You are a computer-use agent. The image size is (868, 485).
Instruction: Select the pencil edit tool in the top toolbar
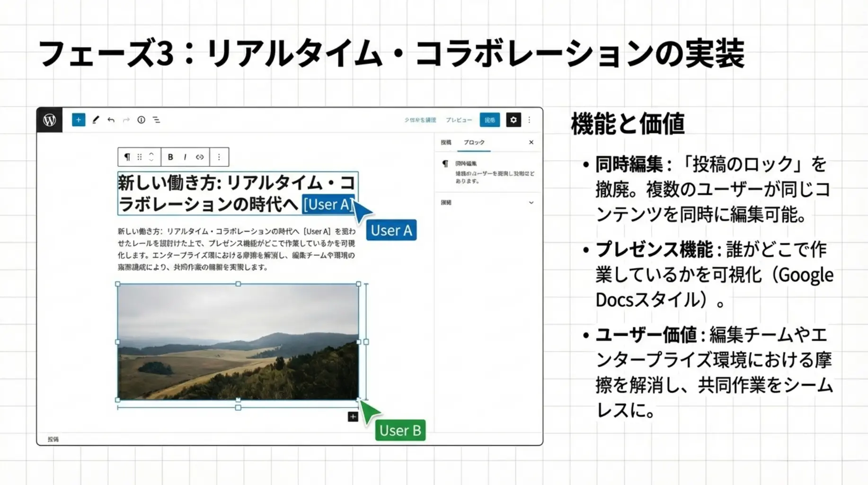pyautogui.click(x=96, y=120)
